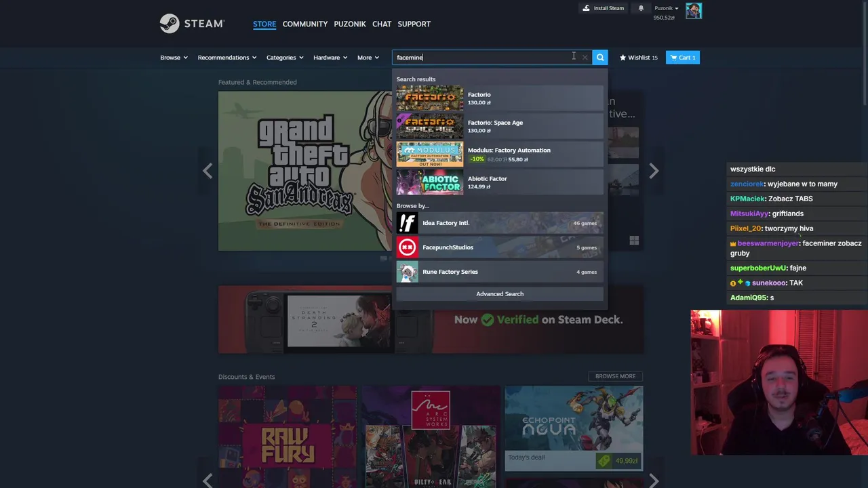Open the Puzonik account dropdown

click(x=666, y=8)
